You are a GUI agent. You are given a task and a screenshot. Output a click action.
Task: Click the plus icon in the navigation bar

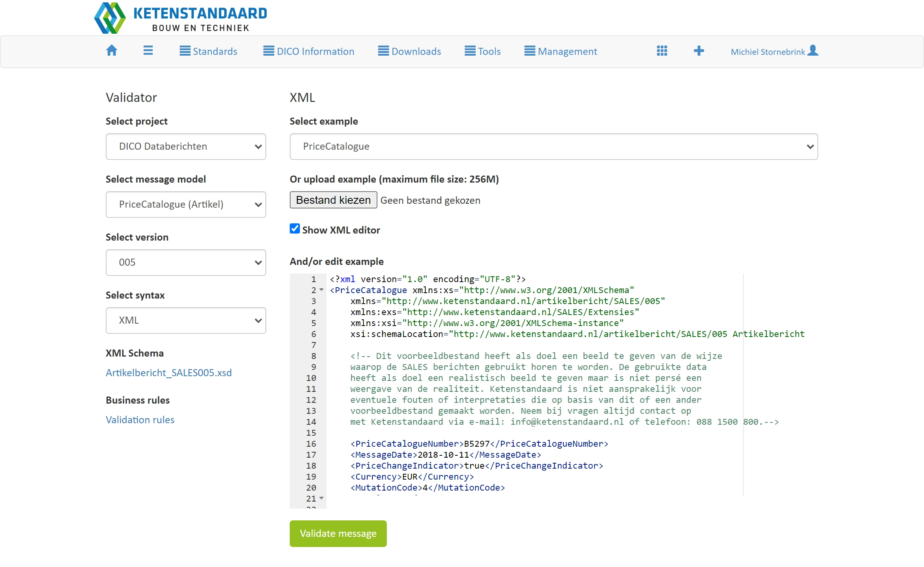[x=699, y=51]
